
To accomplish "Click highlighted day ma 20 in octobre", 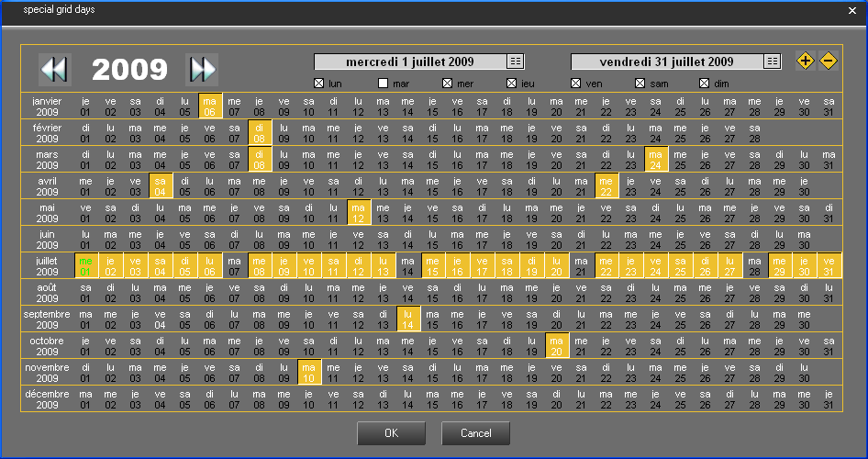I will [x=557, y=346].
